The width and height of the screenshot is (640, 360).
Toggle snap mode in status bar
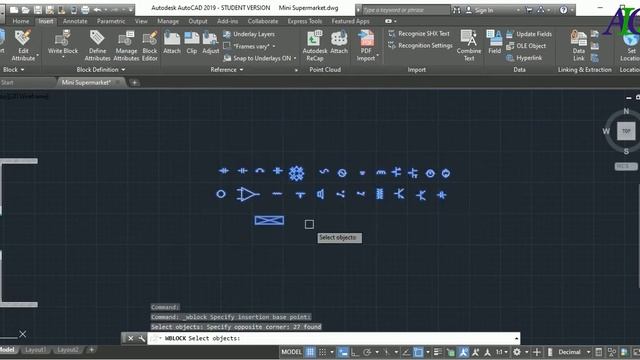[x=322, y=352]
